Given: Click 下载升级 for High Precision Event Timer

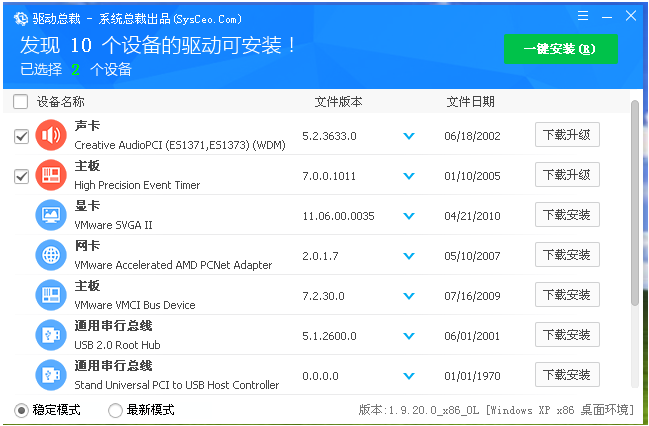Looking at the screenshot, I should (x=567, y=175).
